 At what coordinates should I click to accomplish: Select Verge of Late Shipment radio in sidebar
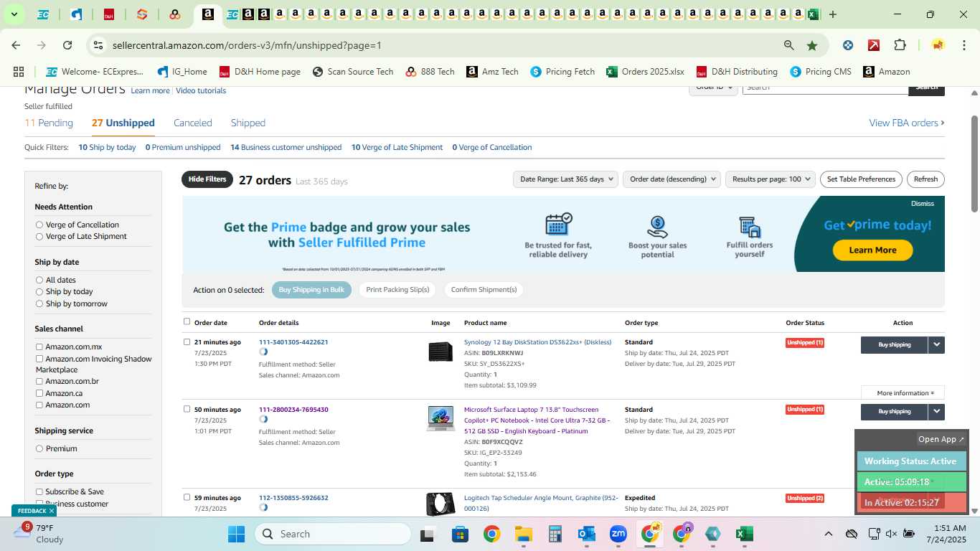[x=39, y=236]
